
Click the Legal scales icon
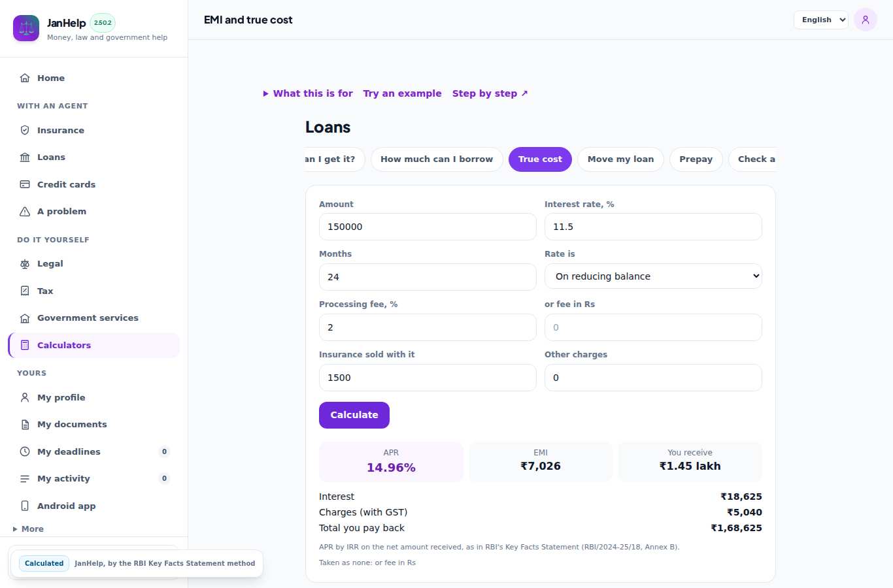(25, 264)
